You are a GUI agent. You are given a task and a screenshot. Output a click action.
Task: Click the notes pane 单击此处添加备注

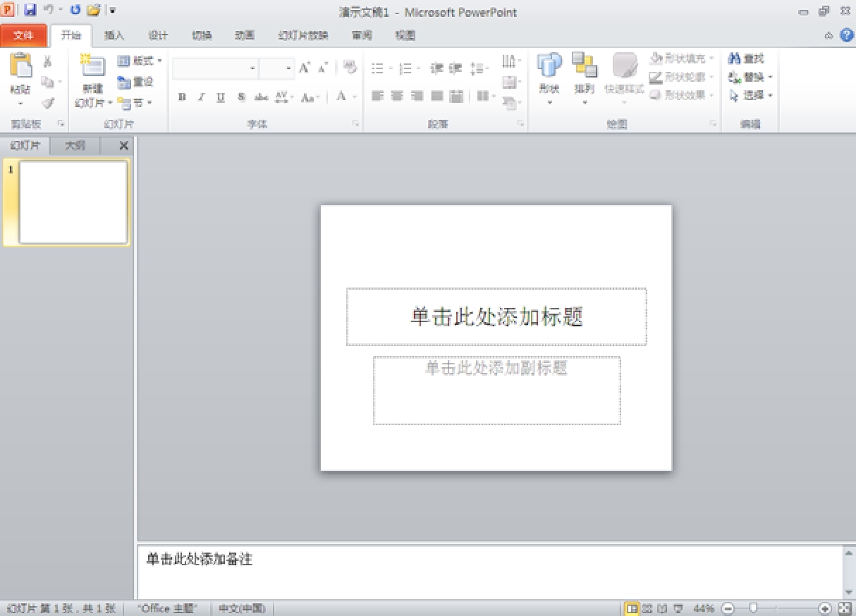click(489, 572)
